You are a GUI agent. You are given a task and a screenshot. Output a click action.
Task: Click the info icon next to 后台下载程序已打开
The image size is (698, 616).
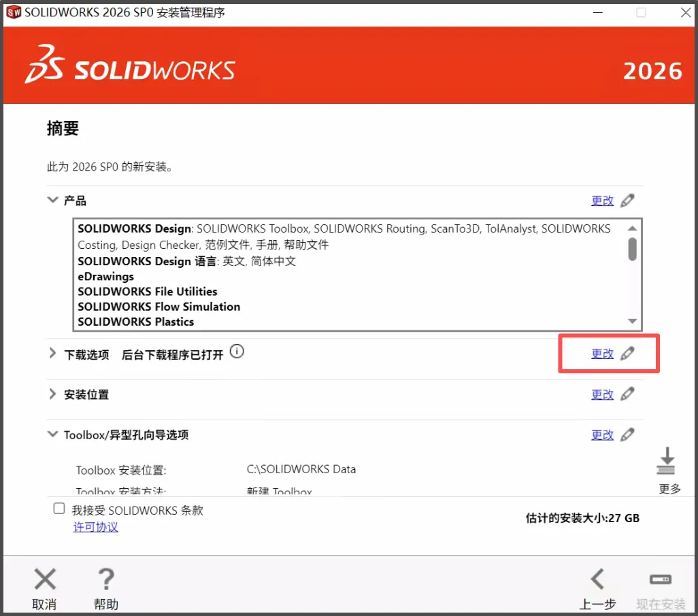point(237,352)
